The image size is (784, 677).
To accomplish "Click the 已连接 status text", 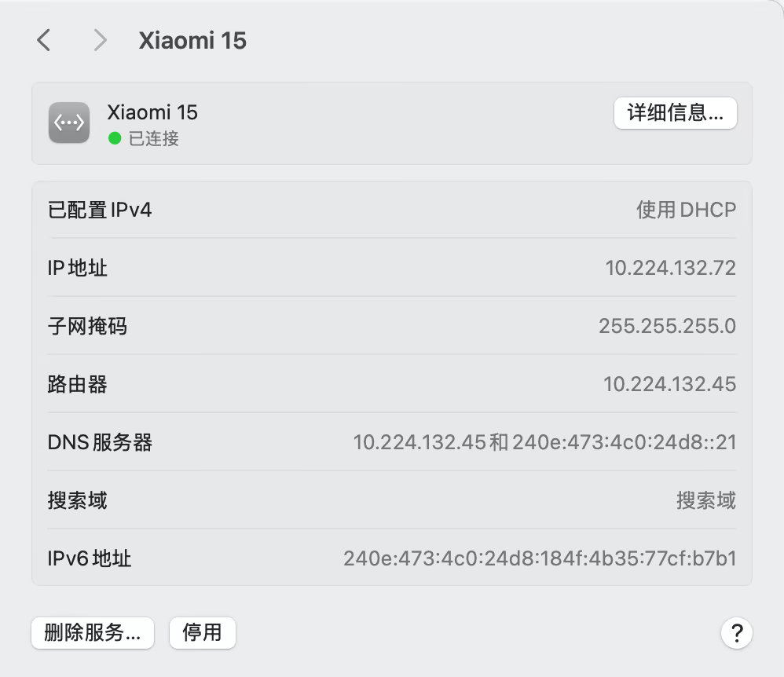I will tap(154, 138).
